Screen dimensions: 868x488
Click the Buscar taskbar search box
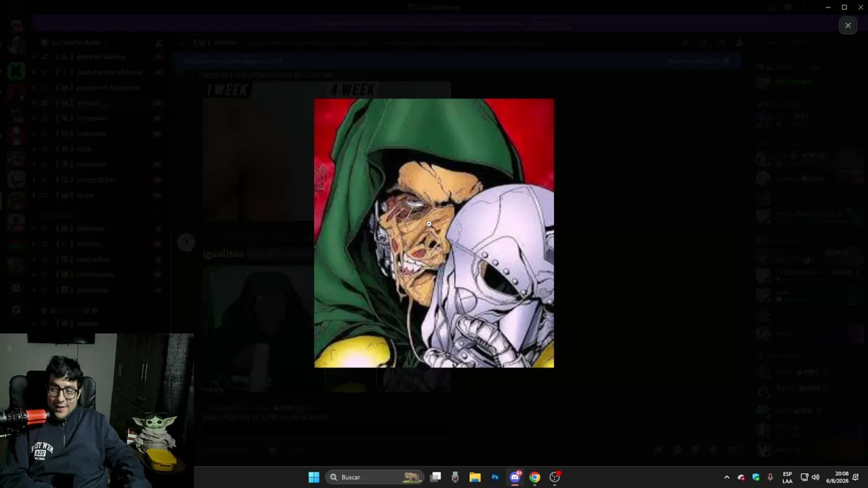coord(374,477)
